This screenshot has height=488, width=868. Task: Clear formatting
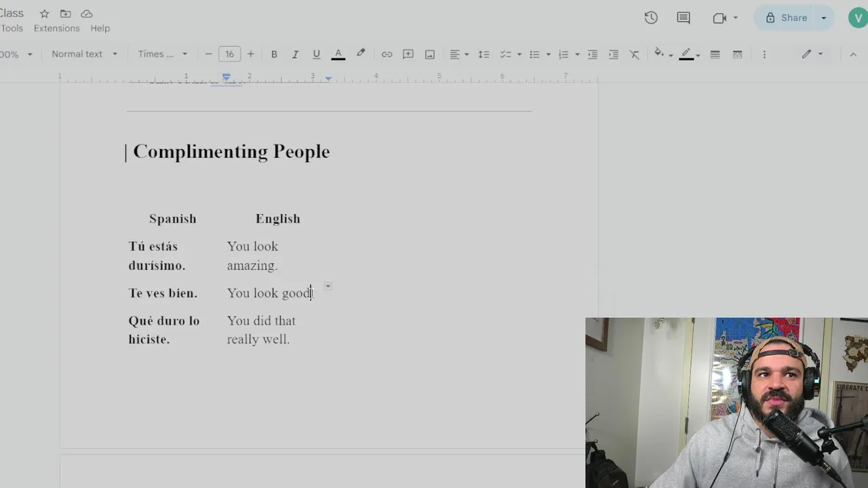[x=635, y=54]
